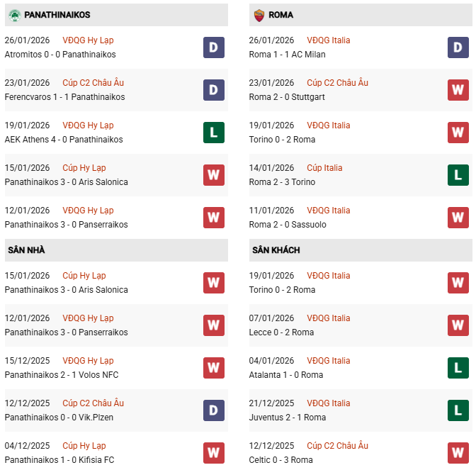The width and height of the screenshot is (476, 470).
Task: Click the D badge for Vik.Plzen match
Action: point(214,410)
